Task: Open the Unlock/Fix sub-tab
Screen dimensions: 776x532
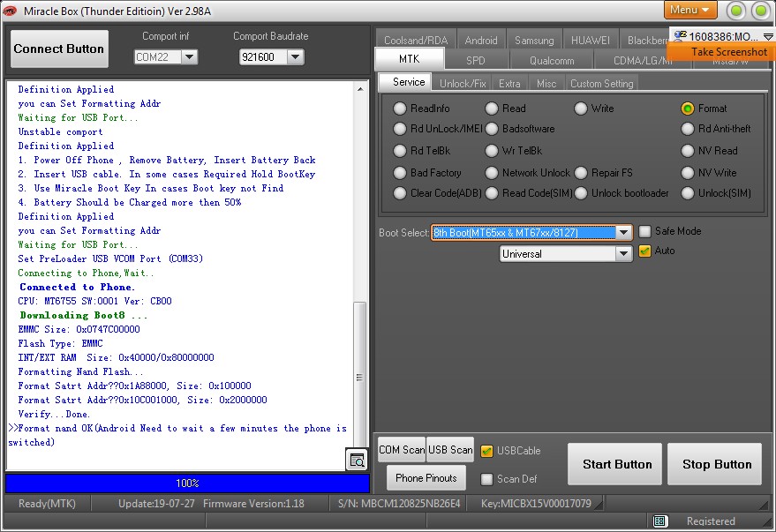Action: [463, 84]
